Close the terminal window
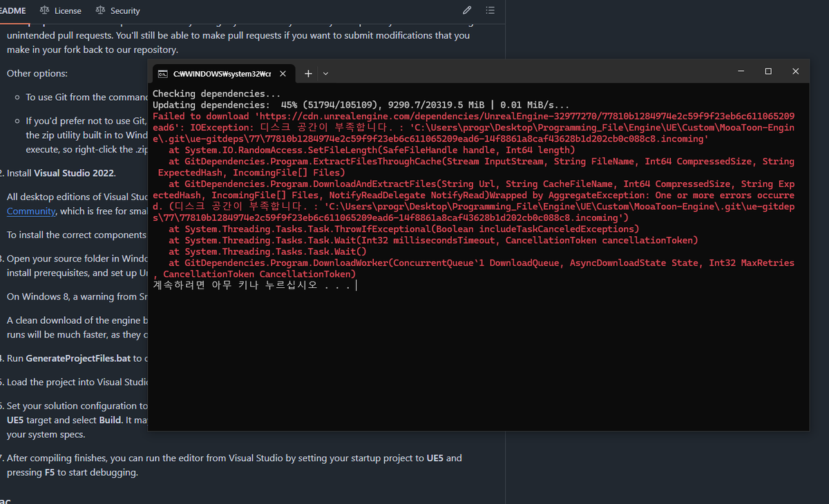 [796, 71]
